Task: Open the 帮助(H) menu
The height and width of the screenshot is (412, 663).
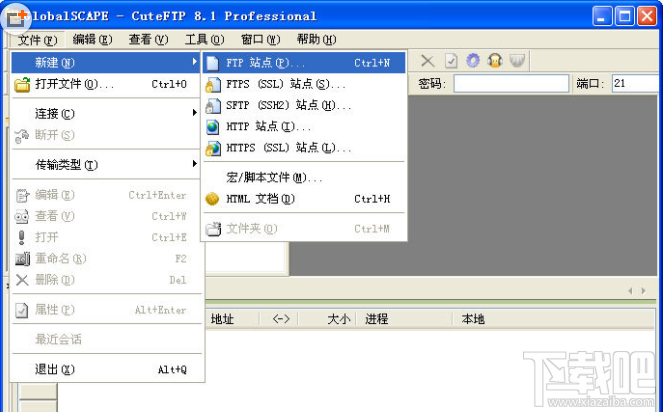Action: (316, 40)
